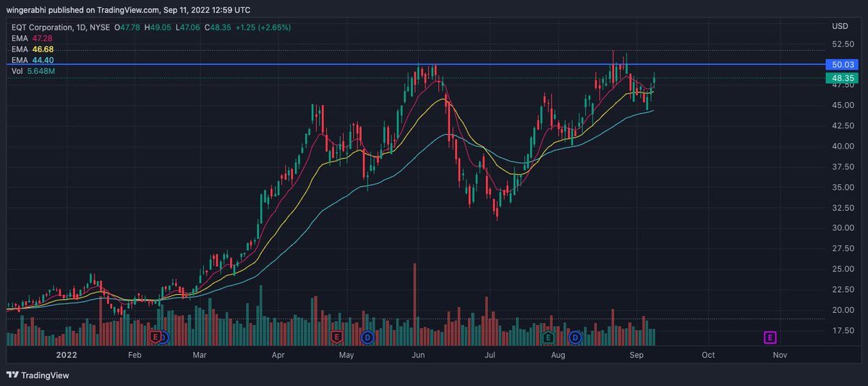Screen dimensions: 868x386
Task: Click the purple upcoming earnings marker
Action: pyautogui.click(x=770, y=337)
